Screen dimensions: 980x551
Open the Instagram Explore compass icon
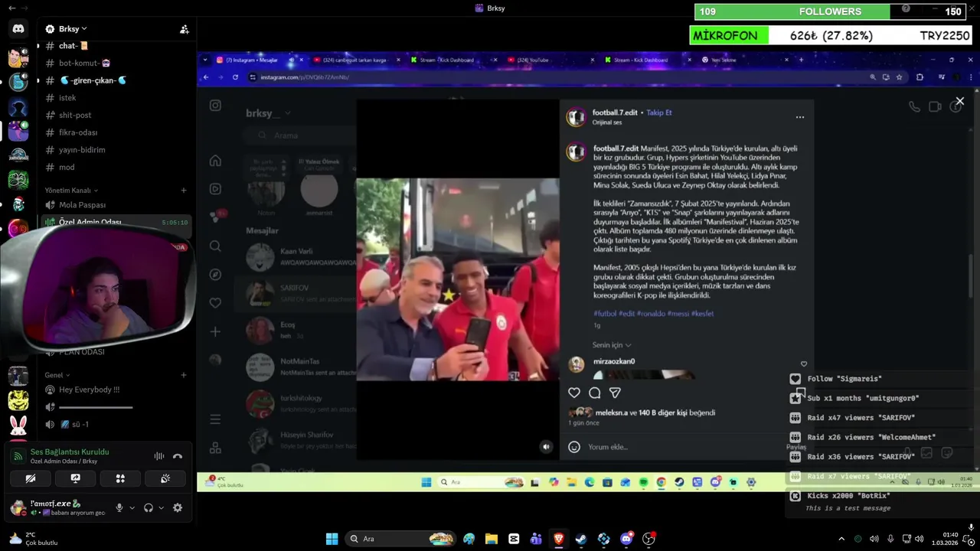(x=215, y=274)
